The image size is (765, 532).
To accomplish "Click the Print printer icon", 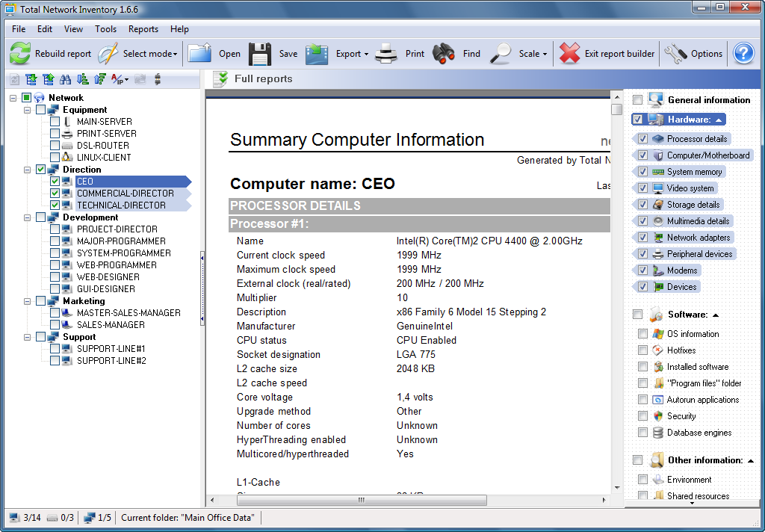I will click(386, 53).
